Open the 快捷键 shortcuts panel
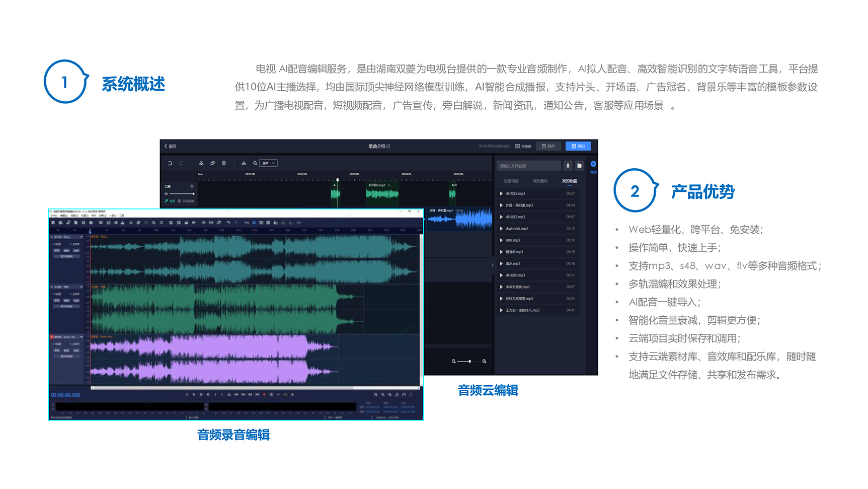The height and width of the screenshot is (489, 868). pyautogui.click(x=523, y=146)
